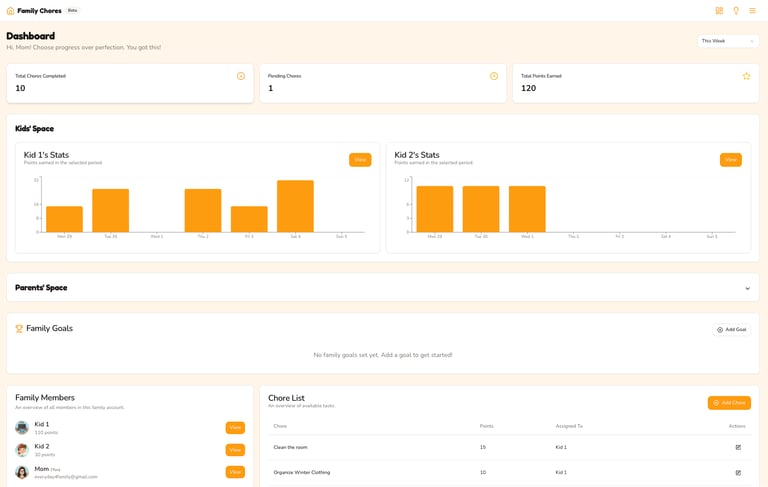Click Mom's avatar picture
768x487 pixels.
(x=22, y=472)
